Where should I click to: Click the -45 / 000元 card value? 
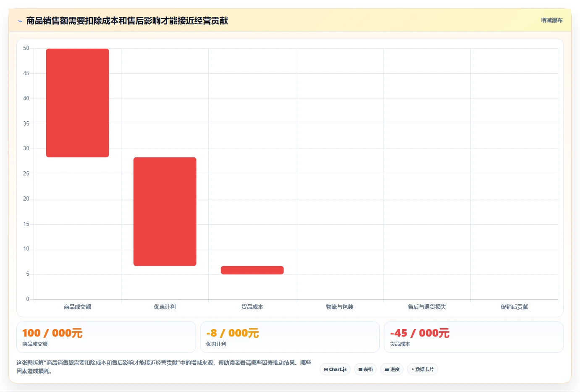point(420,333)
